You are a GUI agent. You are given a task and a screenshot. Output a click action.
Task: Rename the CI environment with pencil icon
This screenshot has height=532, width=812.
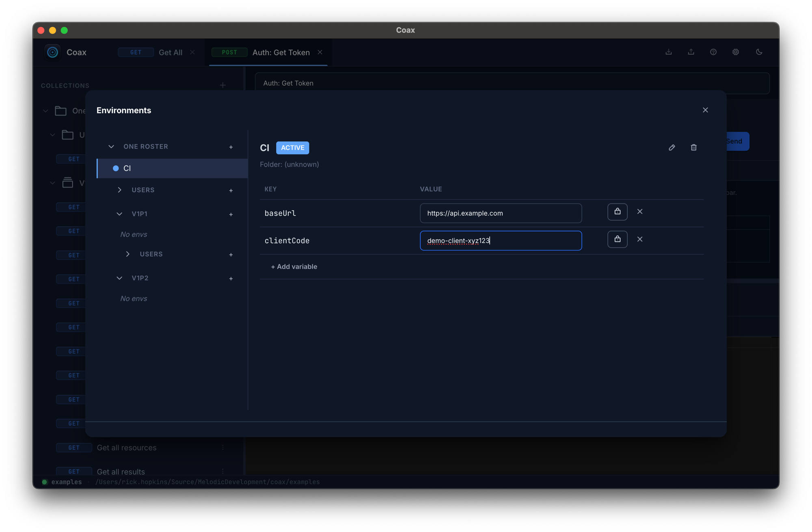(672, 147)
